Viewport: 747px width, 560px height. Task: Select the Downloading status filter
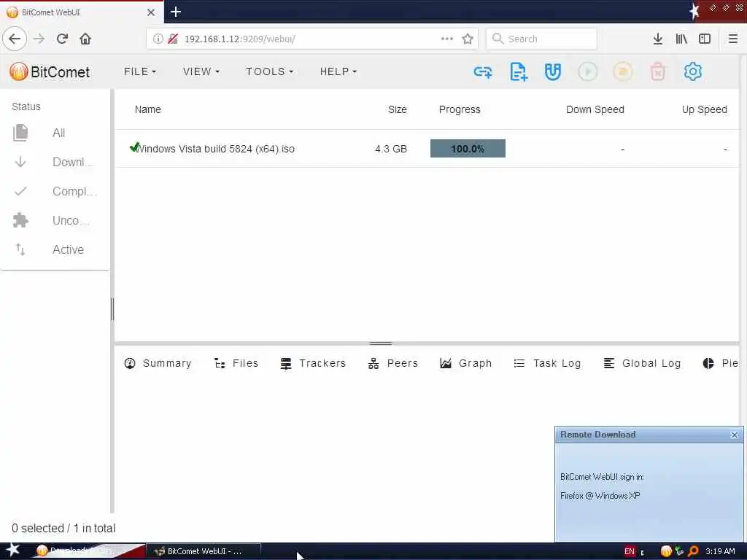coord(55,162)
